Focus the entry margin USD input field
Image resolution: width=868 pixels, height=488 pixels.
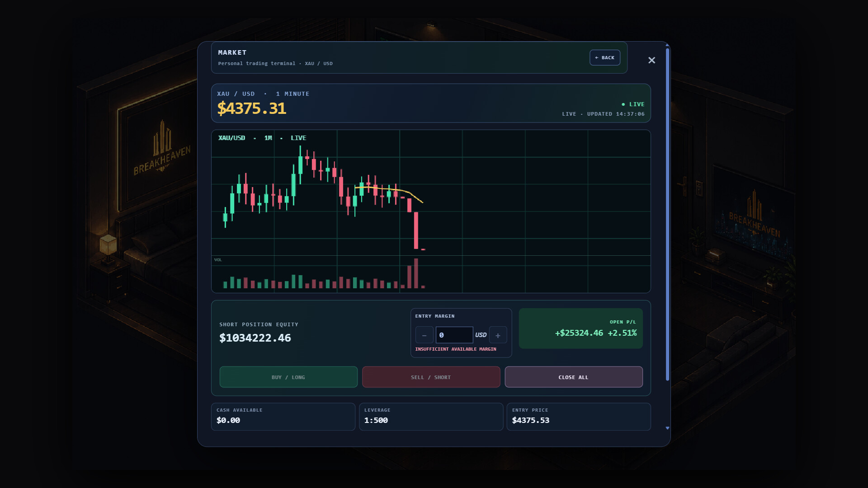(454, 335)
